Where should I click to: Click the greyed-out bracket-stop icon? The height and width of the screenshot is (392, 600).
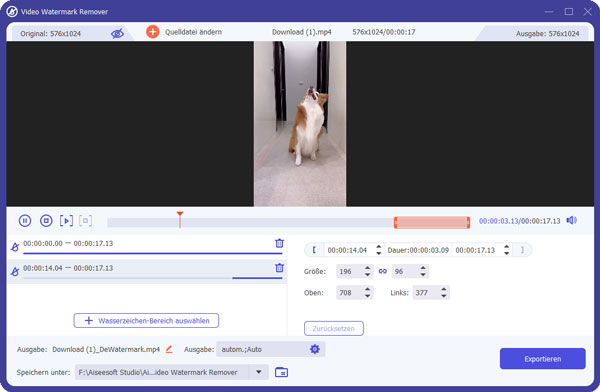click(86, 221)
